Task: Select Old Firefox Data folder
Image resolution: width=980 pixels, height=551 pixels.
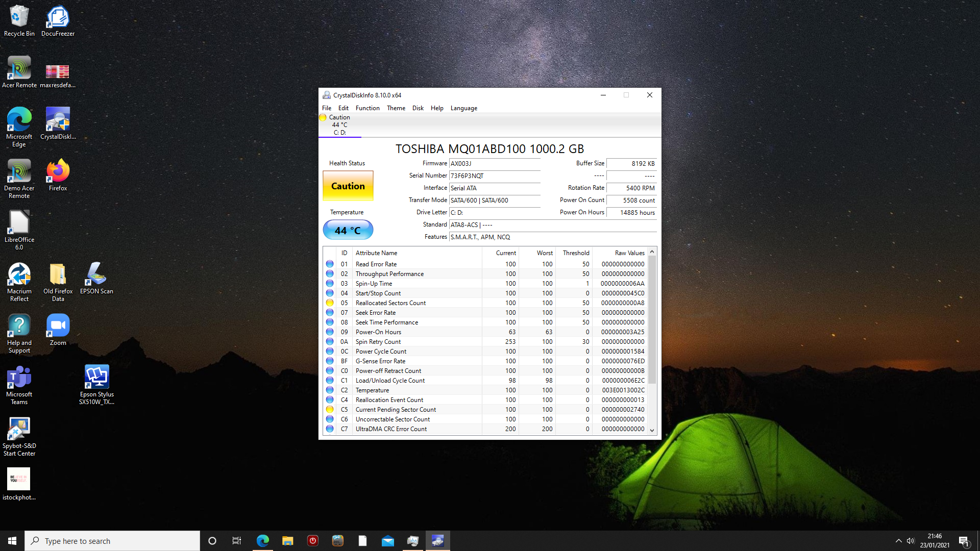Action: 58,282
